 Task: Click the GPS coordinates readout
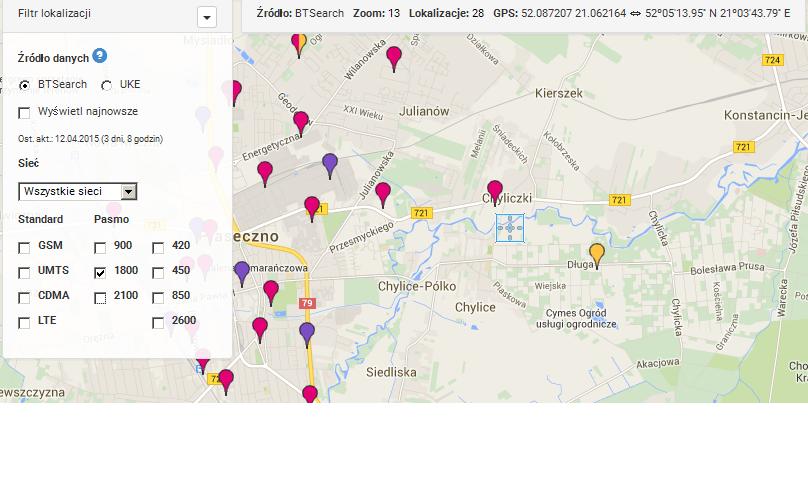pyautogui.click(x=642, y=13)
